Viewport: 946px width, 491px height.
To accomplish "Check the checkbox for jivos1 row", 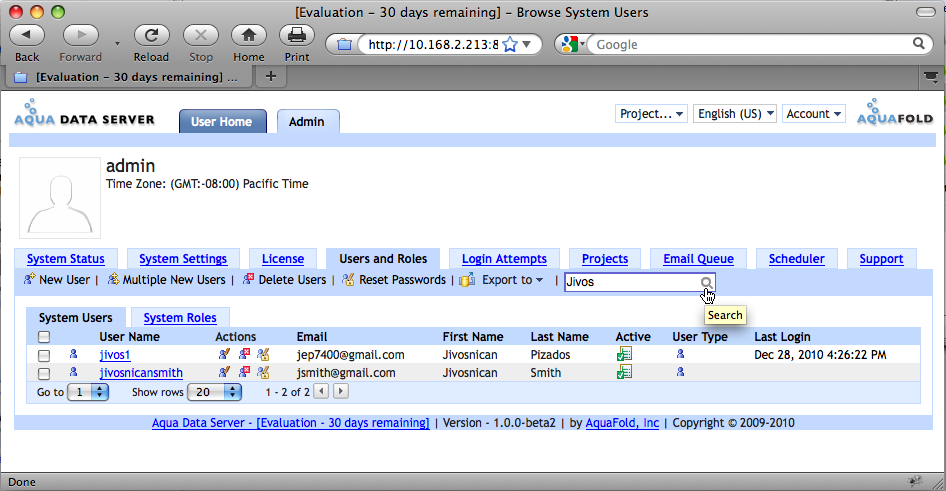I will (44, 355).
